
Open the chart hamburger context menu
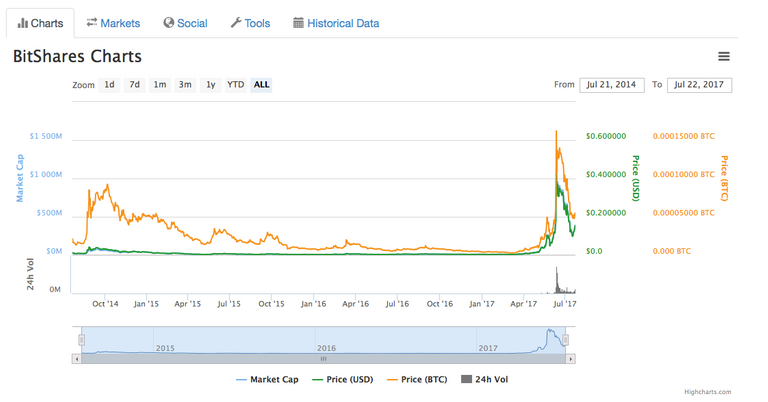pyautogui.click(x=723, y=56)
